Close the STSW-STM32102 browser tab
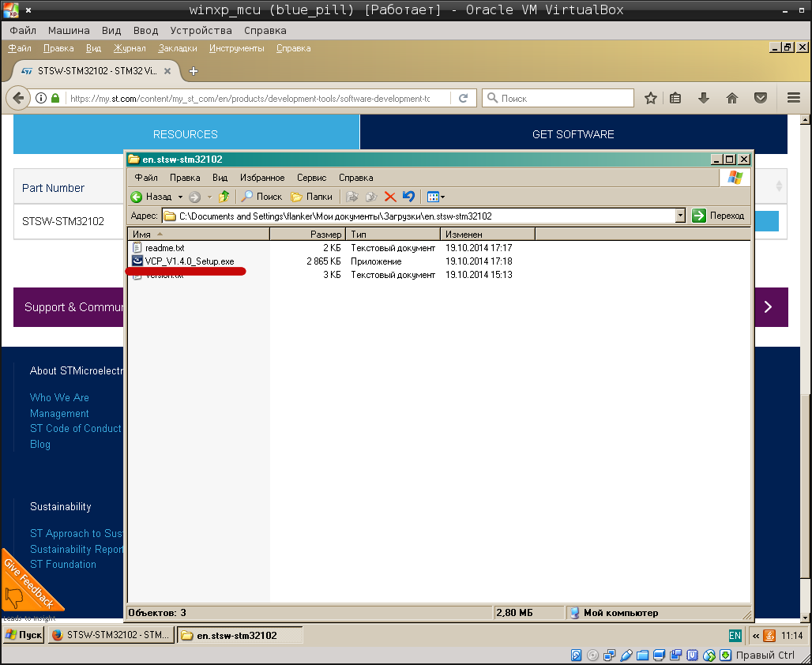Screen dimensions: 812x665 pyautogui.click(x=167, y=71)
